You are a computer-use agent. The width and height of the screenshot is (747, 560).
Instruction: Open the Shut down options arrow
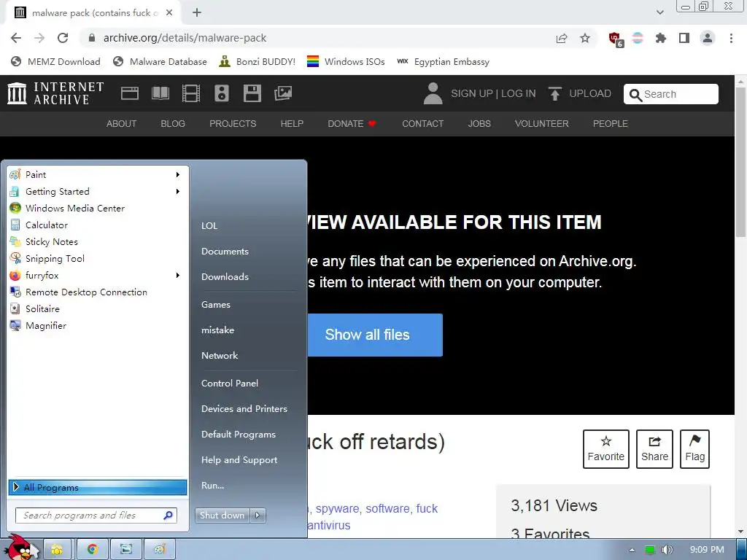[x=258, y=516]
